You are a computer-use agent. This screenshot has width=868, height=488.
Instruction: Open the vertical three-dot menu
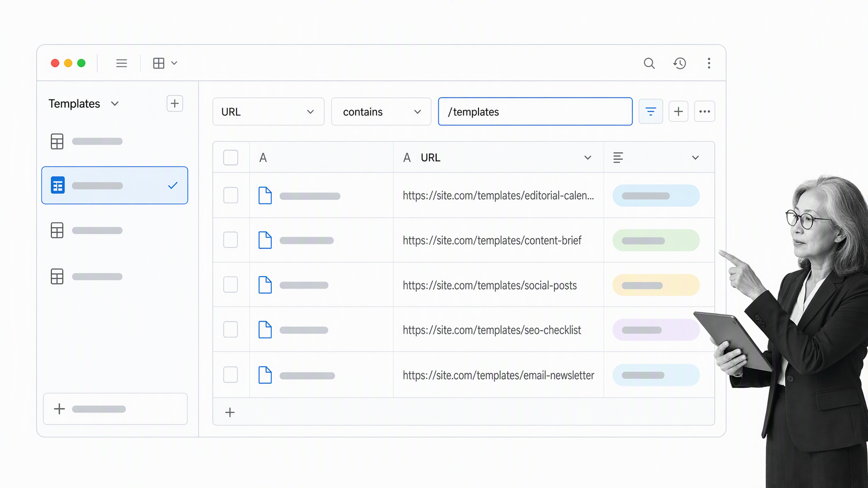pos(709,63)
